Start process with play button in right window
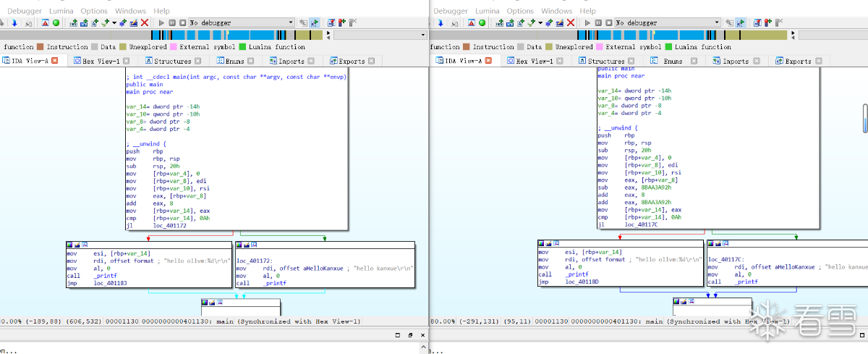 tap(587, 23)
